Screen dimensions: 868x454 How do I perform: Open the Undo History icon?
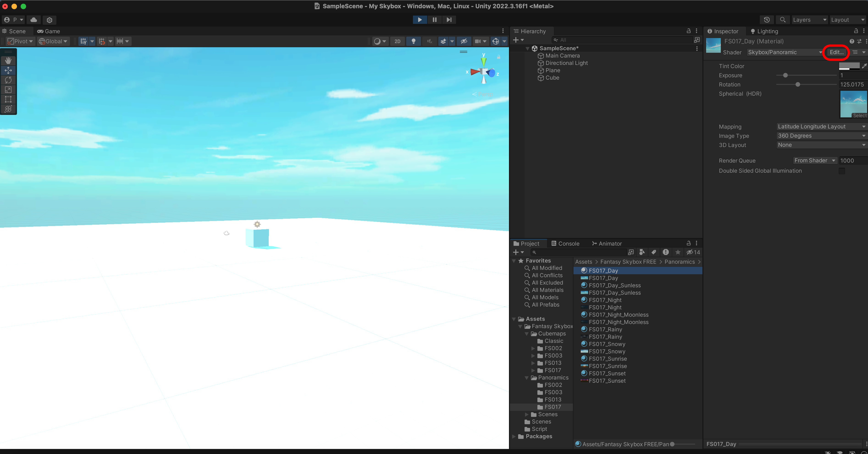click(767, 20)
